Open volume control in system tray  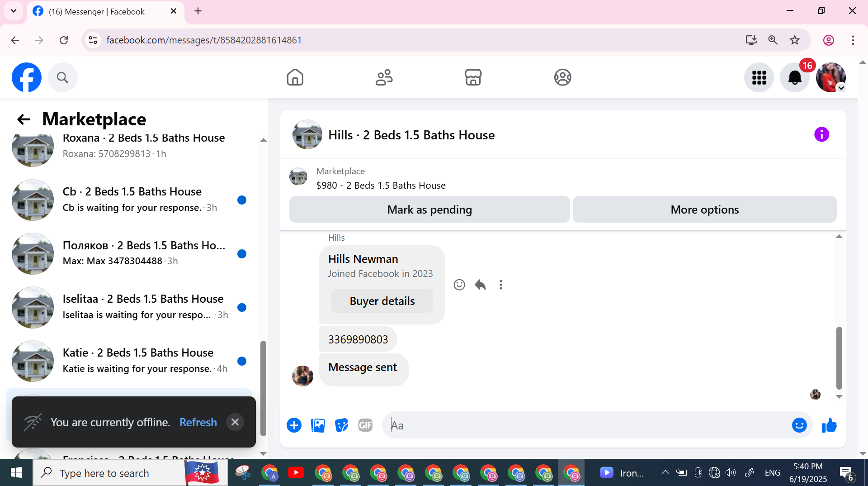(x=731, y=473)
